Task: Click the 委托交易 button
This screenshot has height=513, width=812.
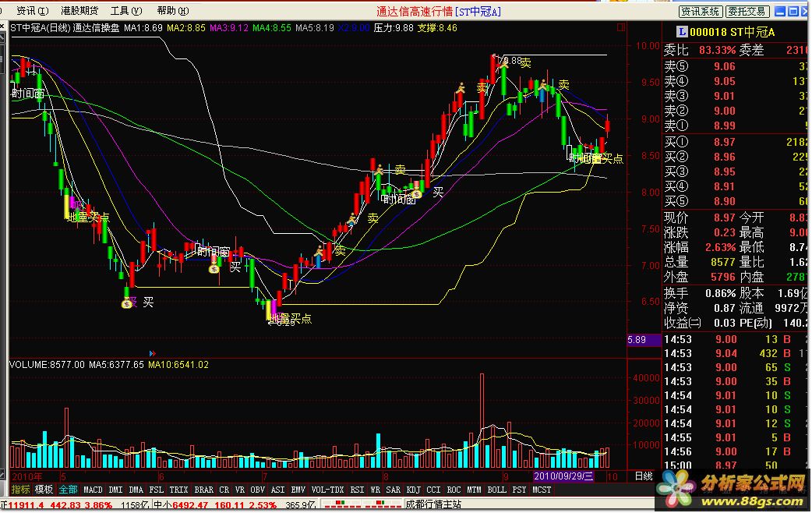Action: pyautogui.click(x=748, y=12)
